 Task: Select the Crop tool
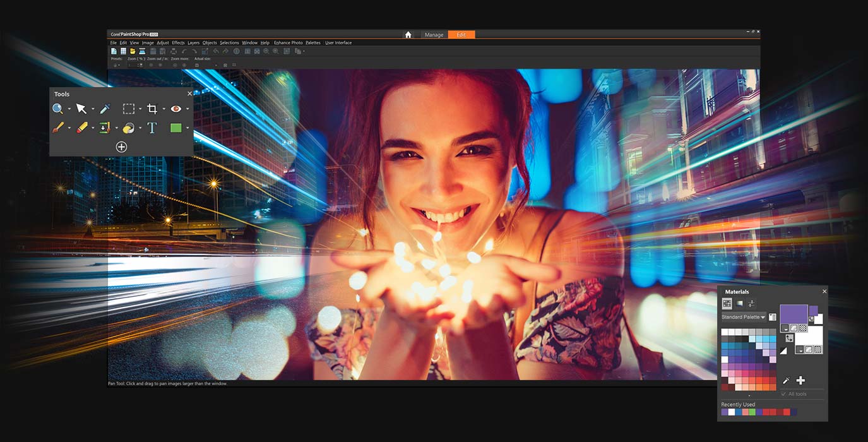tap(151, 109)
